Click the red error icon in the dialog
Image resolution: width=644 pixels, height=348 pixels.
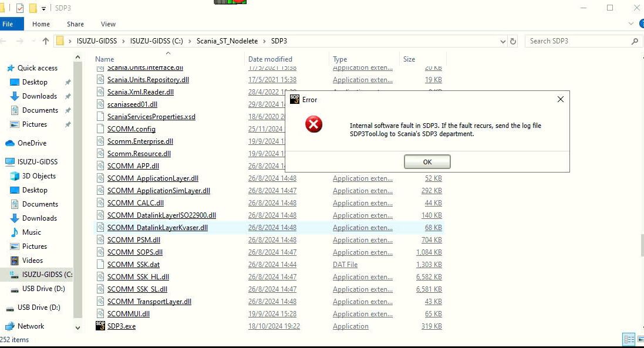coord(313,124)
